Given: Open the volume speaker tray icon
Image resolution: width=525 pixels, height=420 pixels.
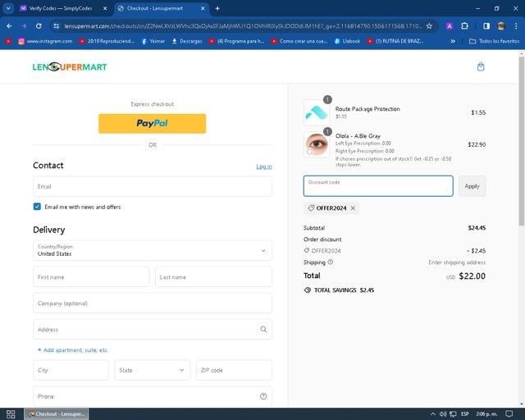Looking at the screenshot, I should point(443,414).
